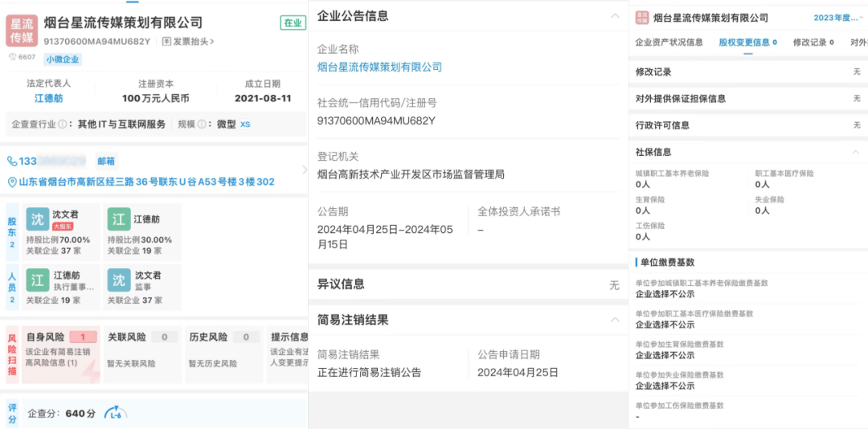Click the location pin icon before the address

[12, 182]
